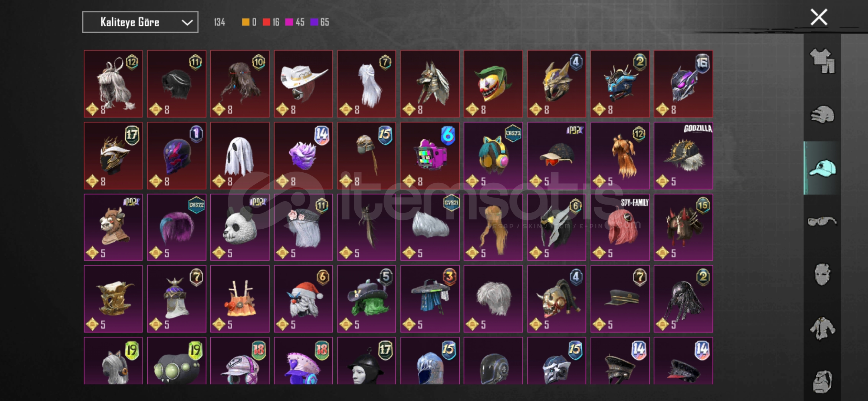This screenshot has height=401, width=868.
Task: Click the pink quality filter square
Action: click(x=289, y=22)
